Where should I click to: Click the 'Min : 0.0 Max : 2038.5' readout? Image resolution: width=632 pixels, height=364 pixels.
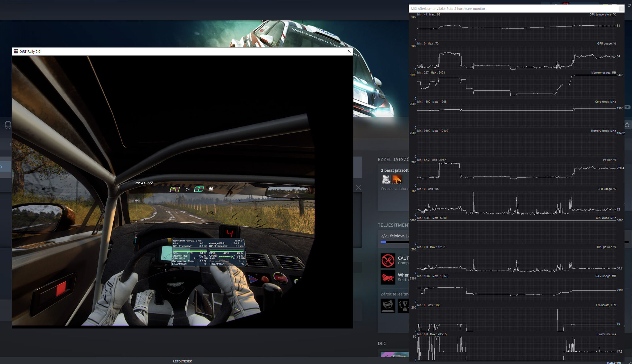(x=432, y=334)
